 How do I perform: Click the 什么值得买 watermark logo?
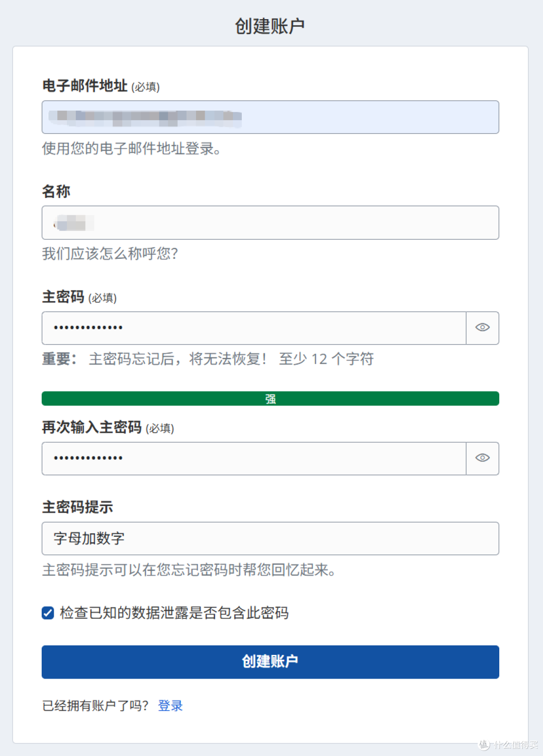click(508, 744)
